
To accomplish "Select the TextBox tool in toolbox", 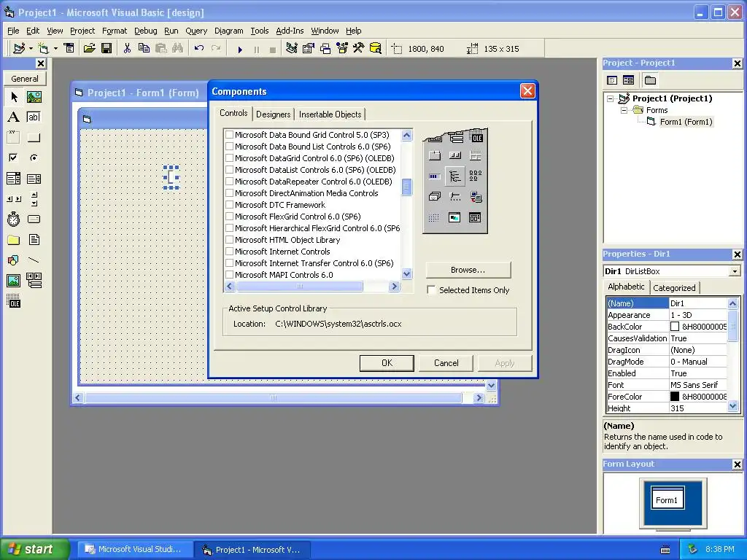I will tap(34, 117).
